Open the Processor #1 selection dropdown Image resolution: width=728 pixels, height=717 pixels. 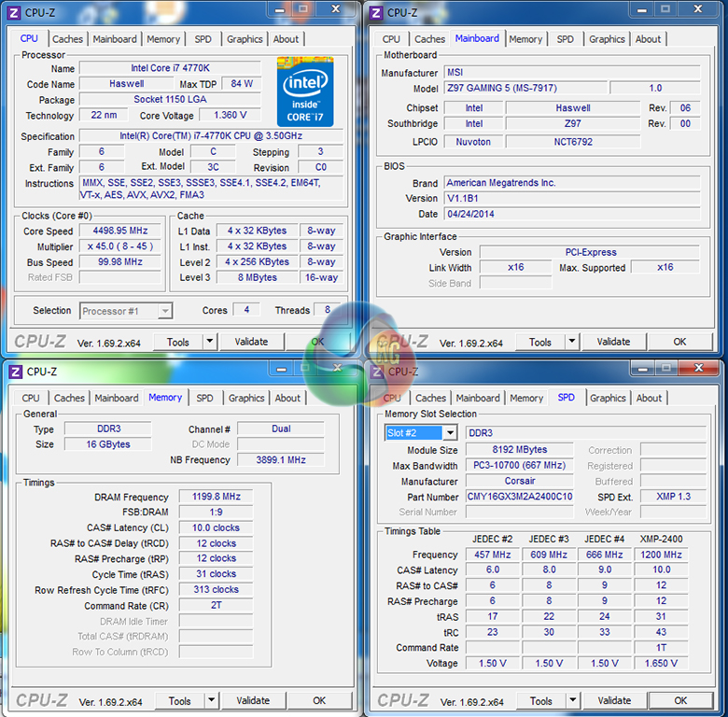(164, 311)
